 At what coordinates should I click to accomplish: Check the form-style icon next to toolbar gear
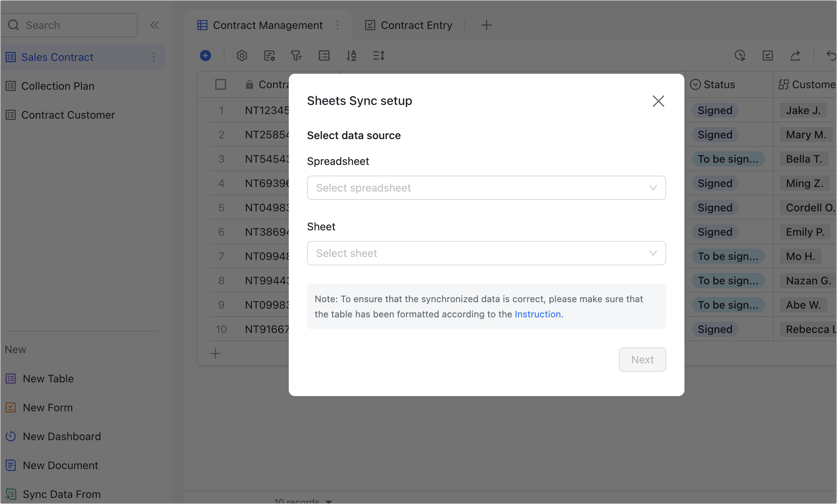[x=270, y=55]
